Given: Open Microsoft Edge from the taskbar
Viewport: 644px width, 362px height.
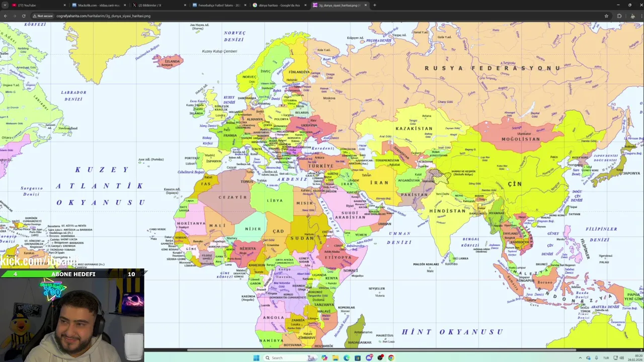Looking at the screenshot, I should [347, 358].
